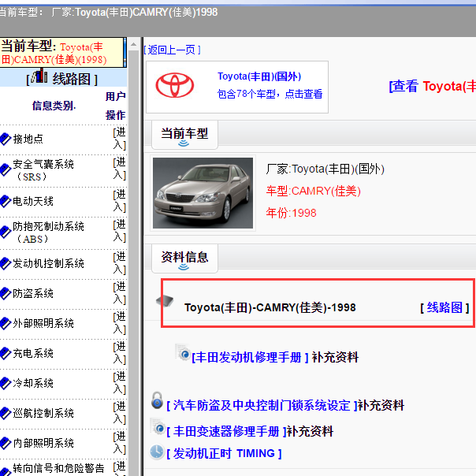Click 外部照明系统 row text
The height and width of the screenshot is (476, 476).
click(43, 323)
